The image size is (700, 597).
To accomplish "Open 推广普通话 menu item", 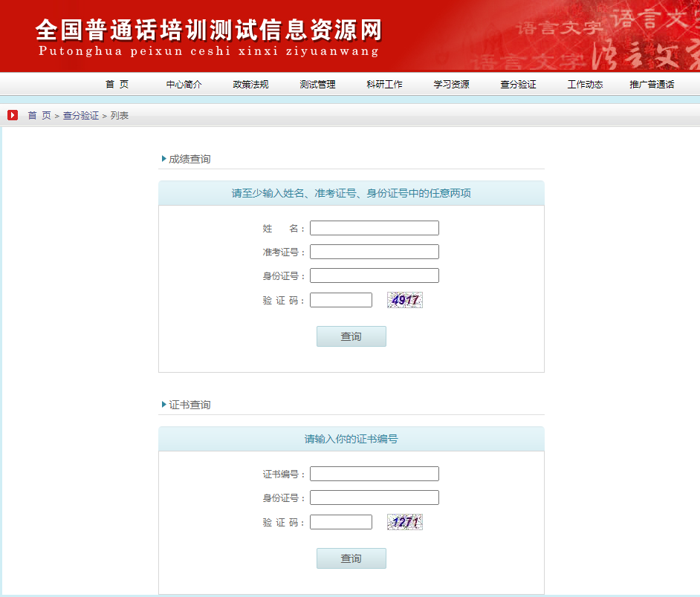I will [652, 85].
